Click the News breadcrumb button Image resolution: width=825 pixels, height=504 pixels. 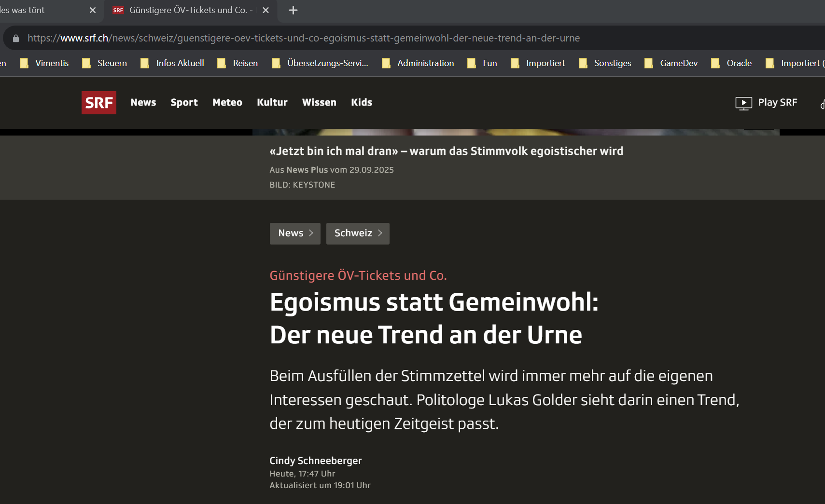pos(295,233)
